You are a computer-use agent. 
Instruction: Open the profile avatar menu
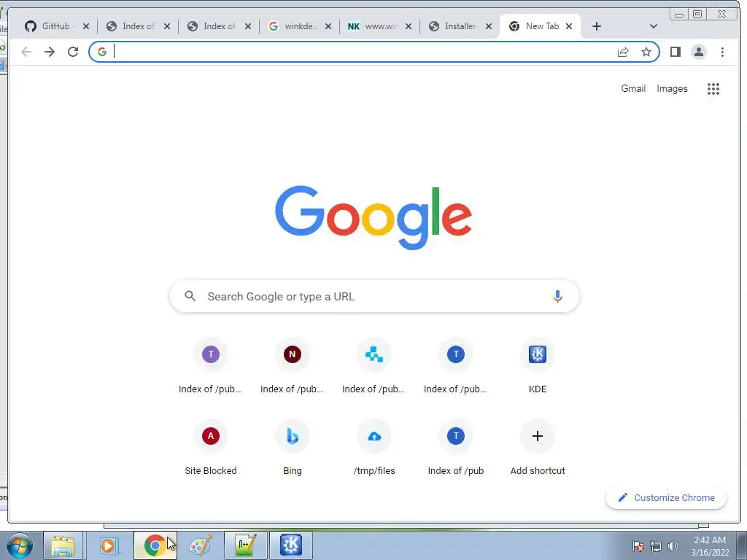(x=699, y=52)
